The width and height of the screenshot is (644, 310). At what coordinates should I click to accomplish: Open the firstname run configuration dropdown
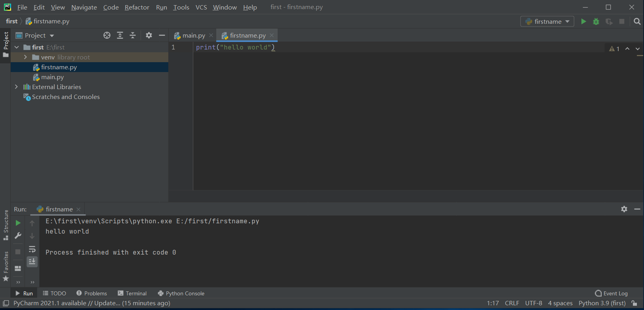[547, 21]
